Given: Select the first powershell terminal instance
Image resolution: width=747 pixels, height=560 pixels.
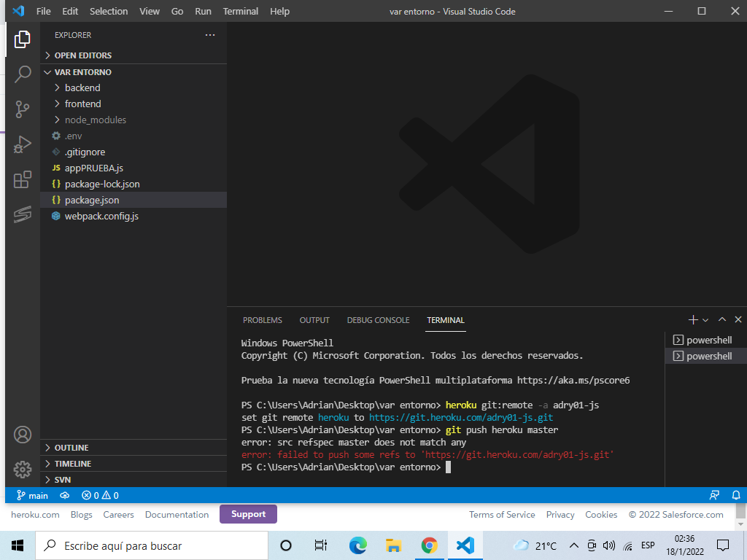Looking at the screenshot, I should [x=706, y=340].
